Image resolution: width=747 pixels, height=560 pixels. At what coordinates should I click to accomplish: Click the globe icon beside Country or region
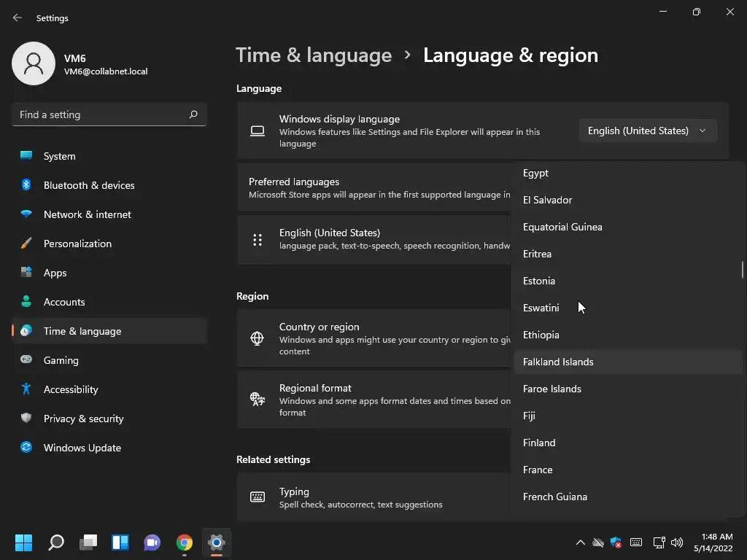point(258,338)
